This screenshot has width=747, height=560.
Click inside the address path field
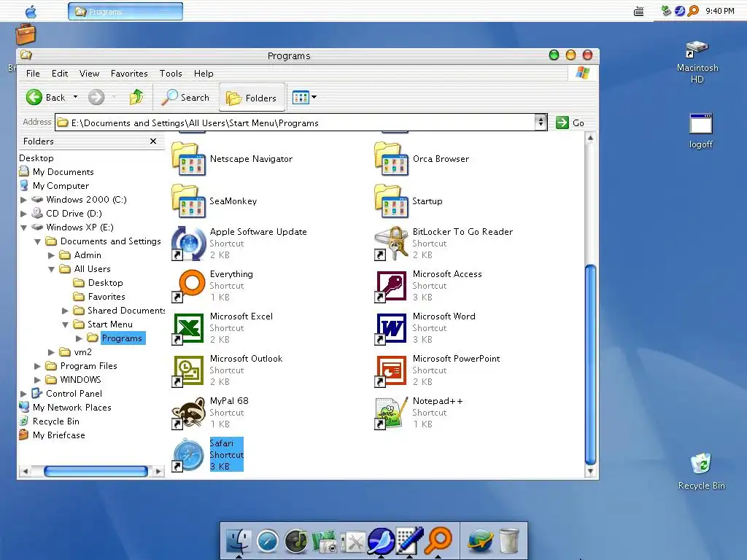click(x=295, y=122)
